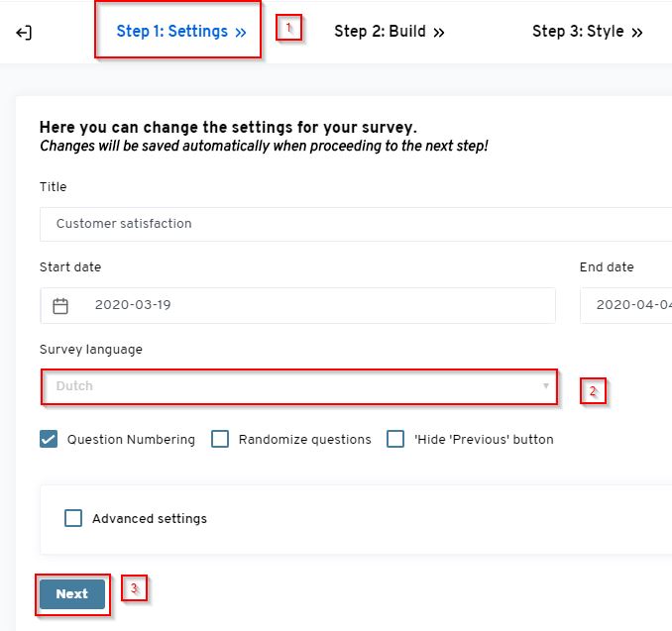Screen dimensions: 672x631
Task: Enable the Randomize questions checkbox
Action: 220,439
